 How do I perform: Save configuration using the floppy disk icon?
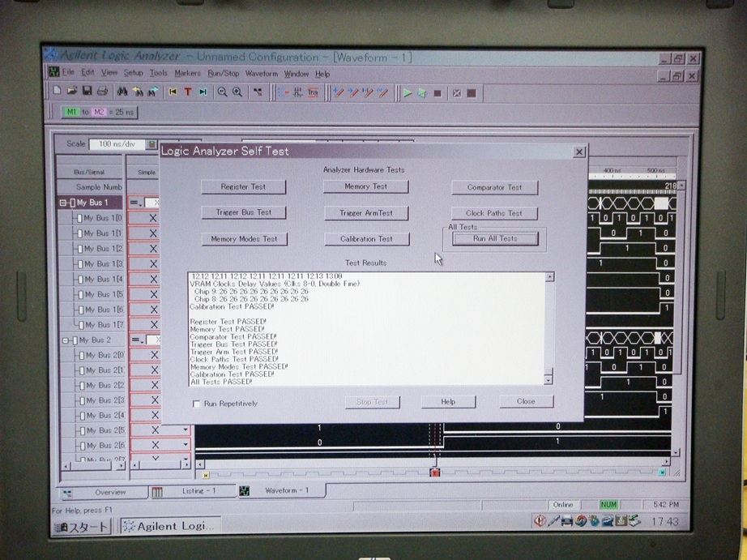(x=87, y=91)
